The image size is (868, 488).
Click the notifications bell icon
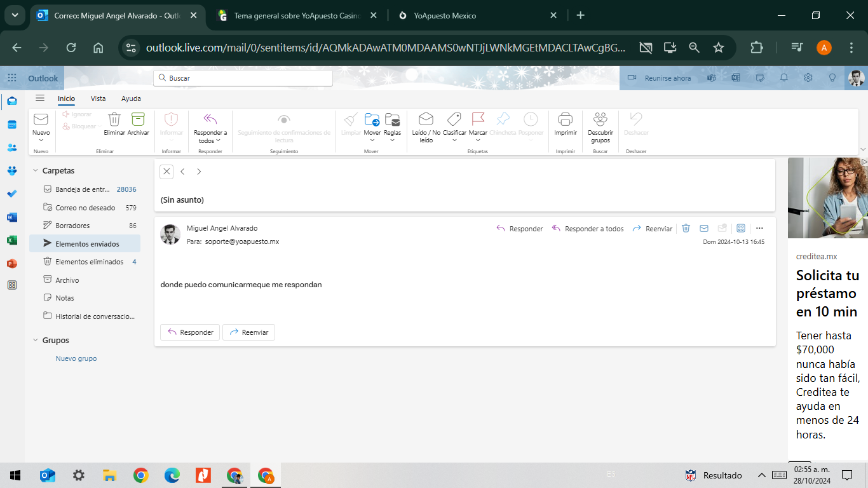(784, 78)
